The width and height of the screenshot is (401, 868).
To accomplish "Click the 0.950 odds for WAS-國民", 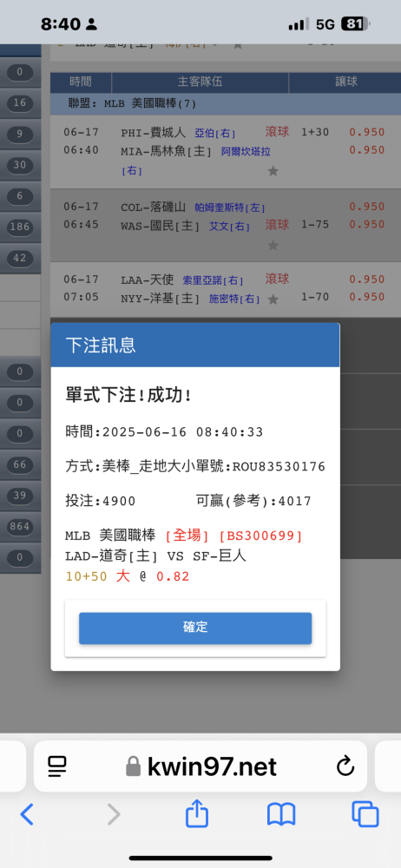I will click(x=366, y=224).
